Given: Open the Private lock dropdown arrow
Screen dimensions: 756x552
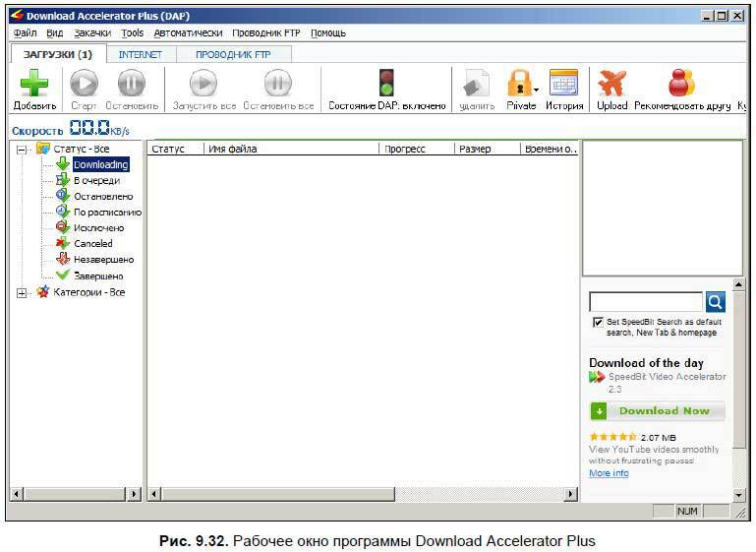Looking at the screenshot, I should click(x=537, y=91).
